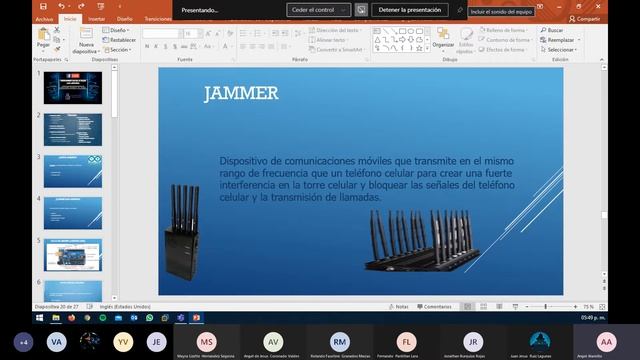Click the Format Painter brush icon
This screenshot has width=640, height=360.
point(57,49)
